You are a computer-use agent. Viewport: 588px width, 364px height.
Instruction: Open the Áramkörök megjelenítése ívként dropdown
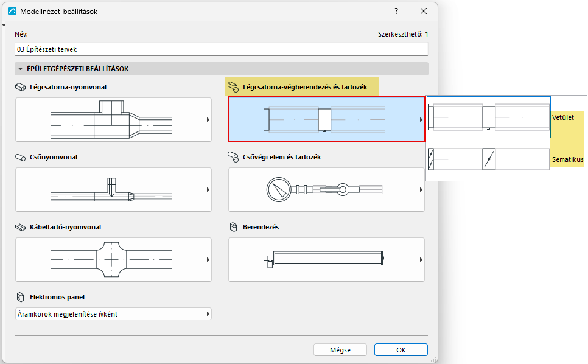(113, 314)
